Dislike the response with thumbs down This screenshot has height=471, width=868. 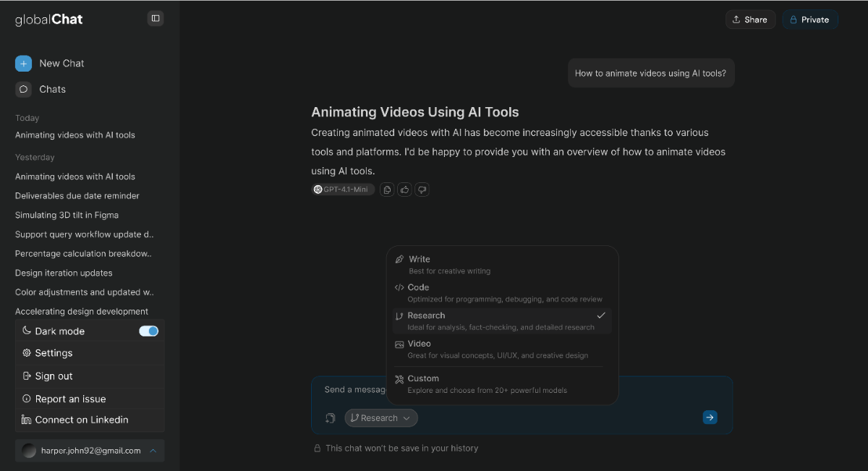click(x=422, y=190)
